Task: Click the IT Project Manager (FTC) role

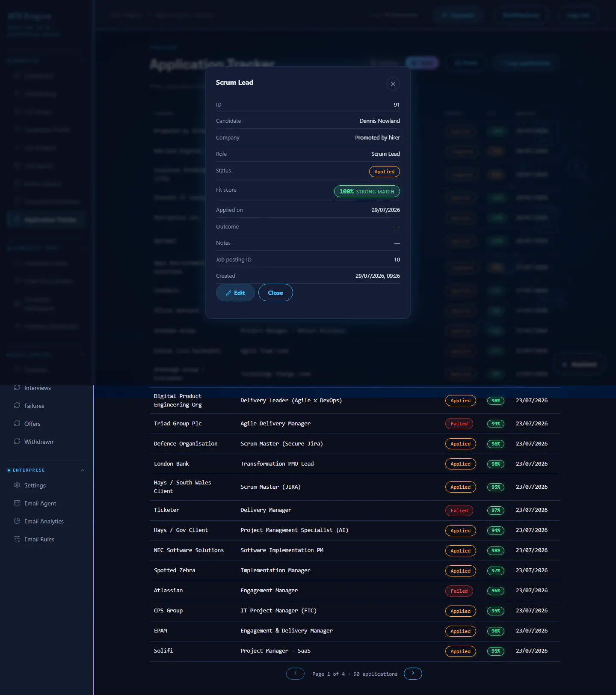Action: 278,611
